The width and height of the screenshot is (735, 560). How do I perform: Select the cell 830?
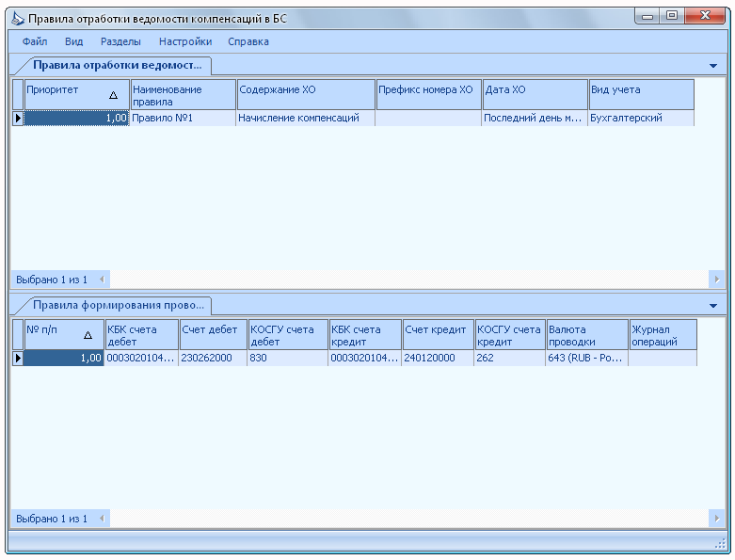(x=287, y=358)
